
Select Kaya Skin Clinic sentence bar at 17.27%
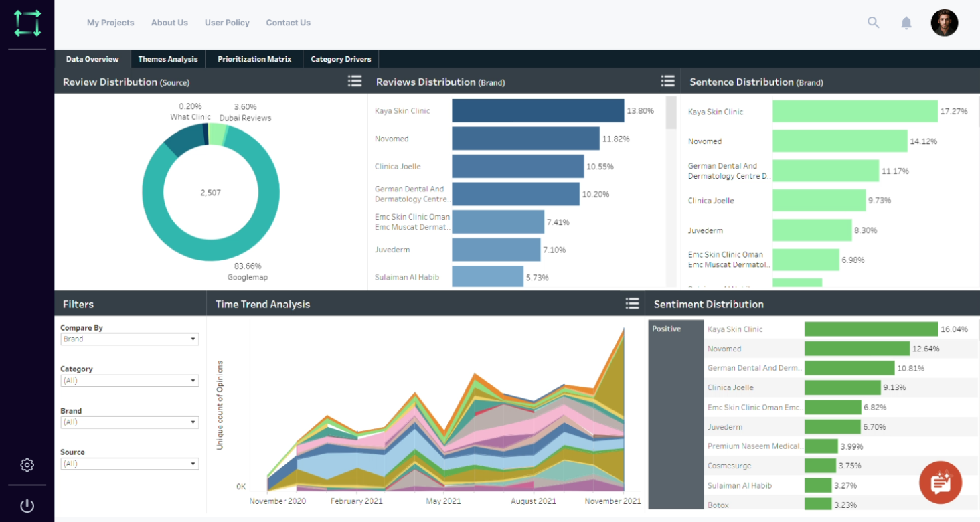click(x=855, y=111)
